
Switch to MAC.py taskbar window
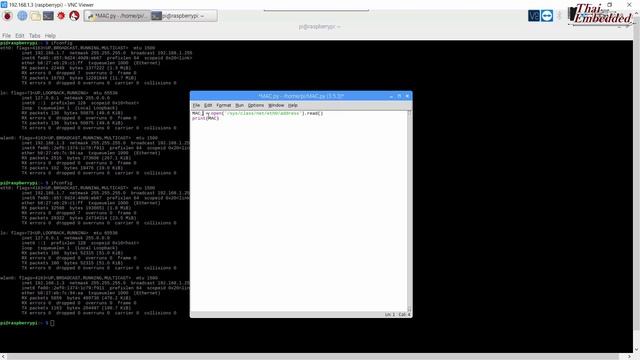tap(118, 16)
